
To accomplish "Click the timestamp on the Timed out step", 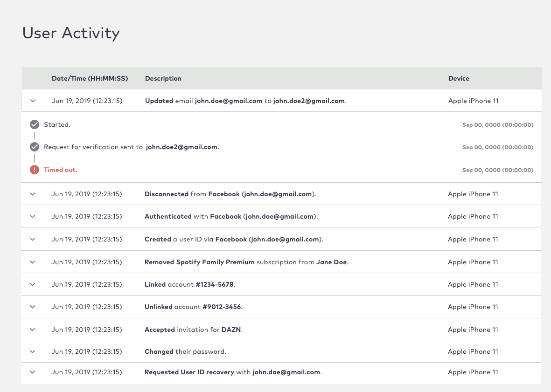I will coord(498,170).
